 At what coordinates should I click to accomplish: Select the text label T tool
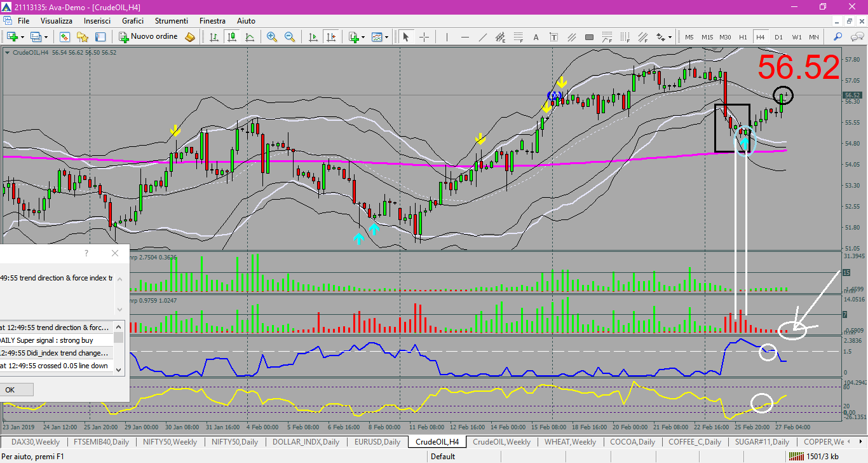pyautogui.click(x=553, y=37)
